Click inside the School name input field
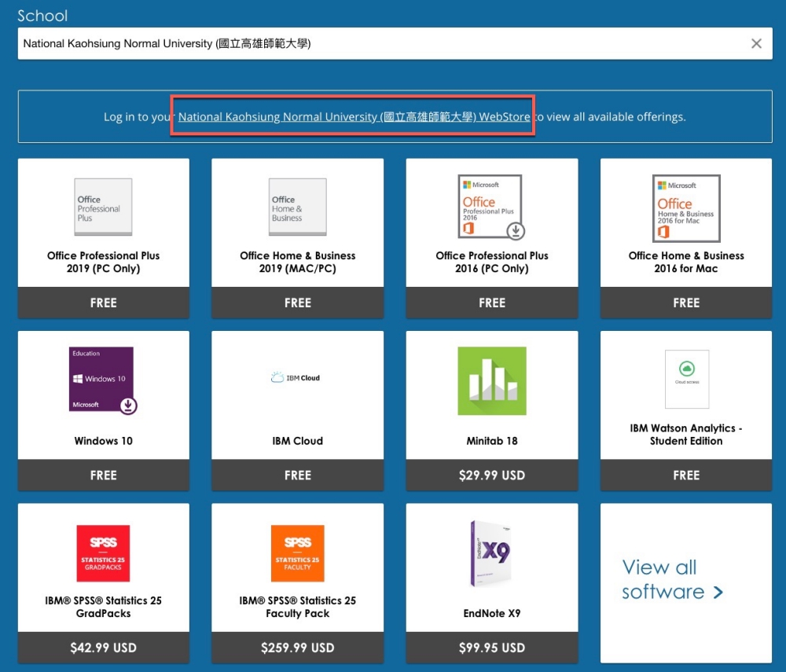This screenshot has width=786, height=672. pyautogui.click(x=377, y=44)
